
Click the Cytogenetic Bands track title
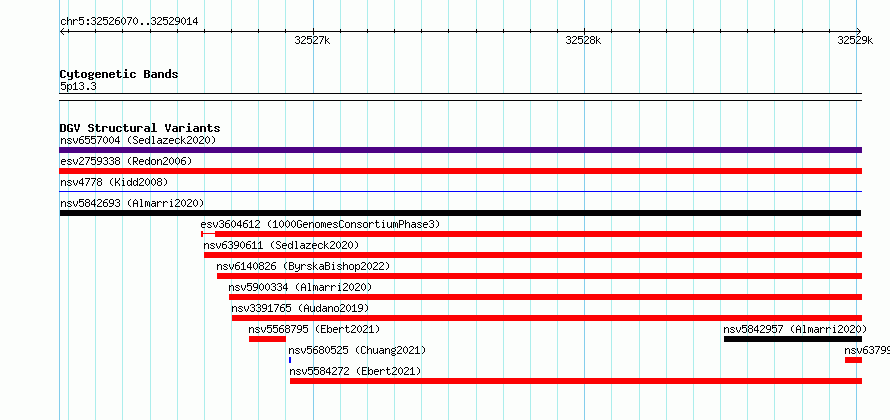(x=119, y=74)
